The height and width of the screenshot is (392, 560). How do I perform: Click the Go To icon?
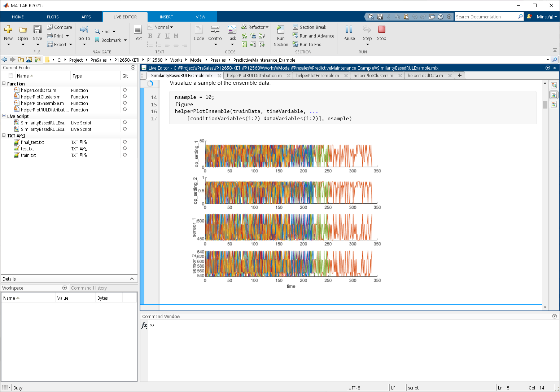pos(84,30)
